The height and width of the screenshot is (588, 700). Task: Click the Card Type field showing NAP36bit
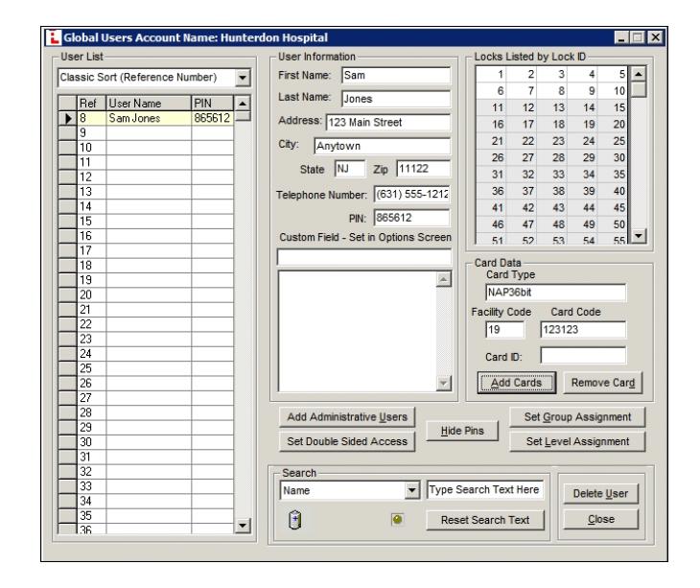[555, 293]
